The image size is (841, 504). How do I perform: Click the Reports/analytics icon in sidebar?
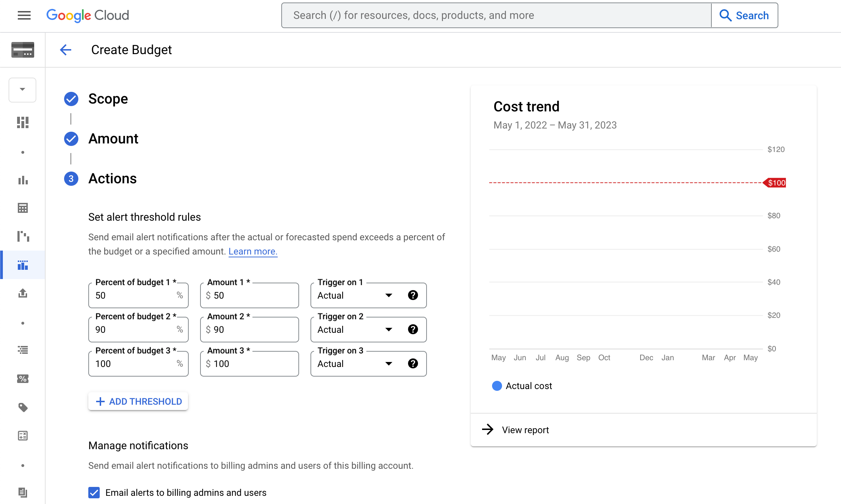click(x=23, y=180)
